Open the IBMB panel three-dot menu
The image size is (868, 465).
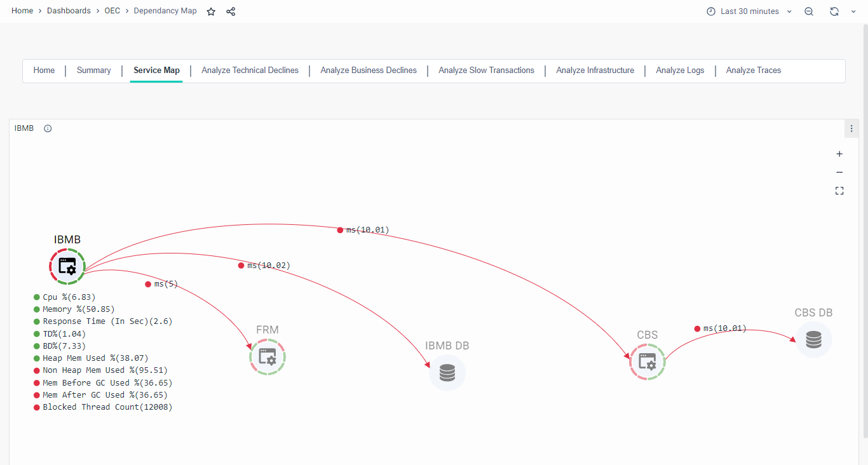pos(851,128)
